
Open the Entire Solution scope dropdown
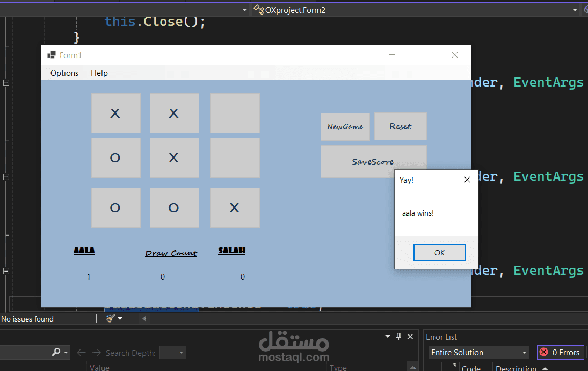(x=478, y=353)
